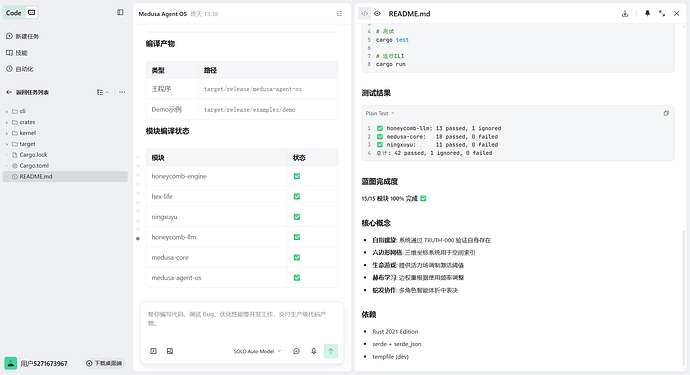Click the medusa-core status checkmark in module table
This screenshot has width=690, height=375.
(x=297, y=257)
